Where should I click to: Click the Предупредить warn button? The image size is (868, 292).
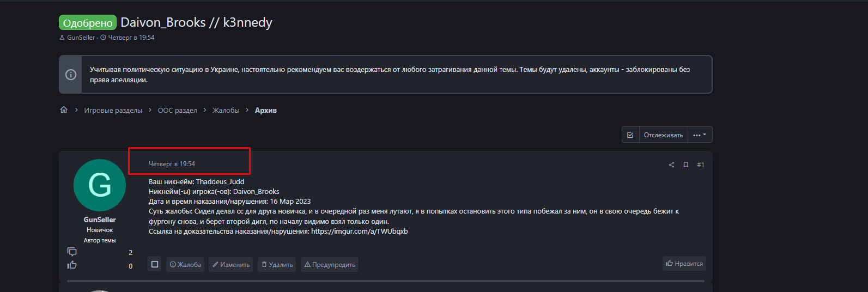click(330, 265)
